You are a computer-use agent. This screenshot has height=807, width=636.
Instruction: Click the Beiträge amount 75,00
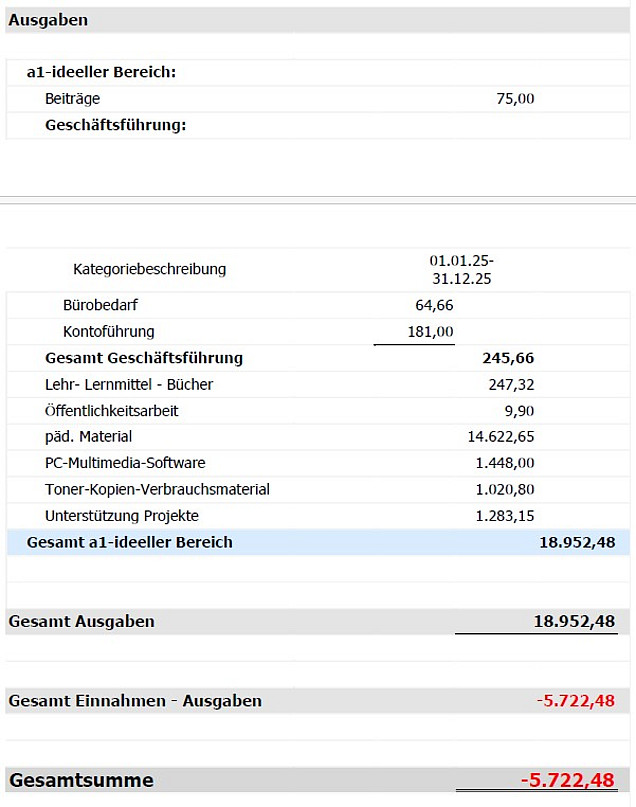point(515,99)
